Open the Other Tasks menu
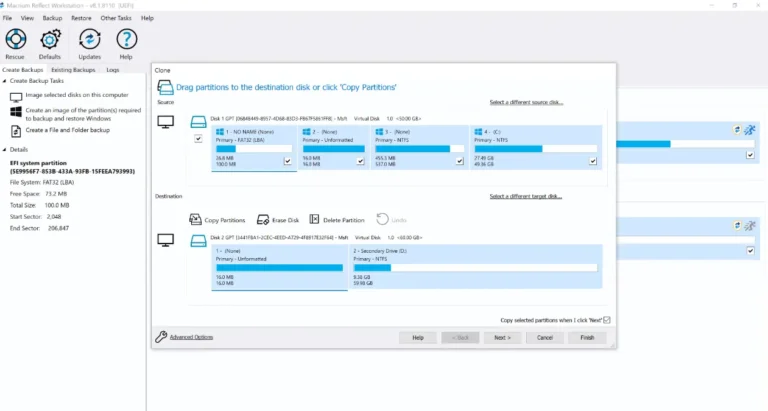Image resolution: width=768 pixels, height=411 pixels. coord(116,18)
